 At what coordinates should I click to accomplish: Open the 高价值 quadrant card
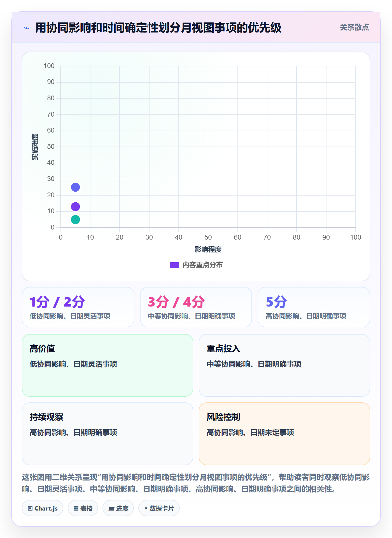(108, 365)
